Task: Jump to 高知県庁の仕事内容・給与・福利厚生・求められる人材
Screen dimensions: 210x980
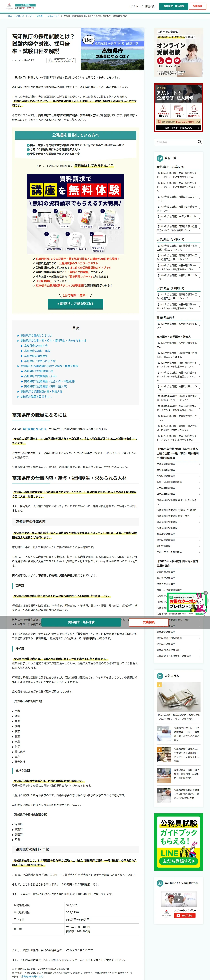Action: [53, 341]
